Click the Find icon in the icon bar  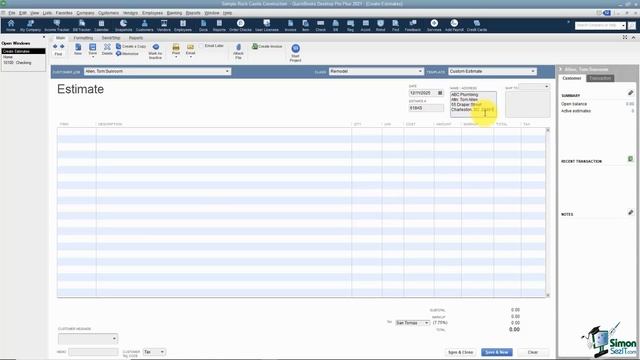pos(396,25)
